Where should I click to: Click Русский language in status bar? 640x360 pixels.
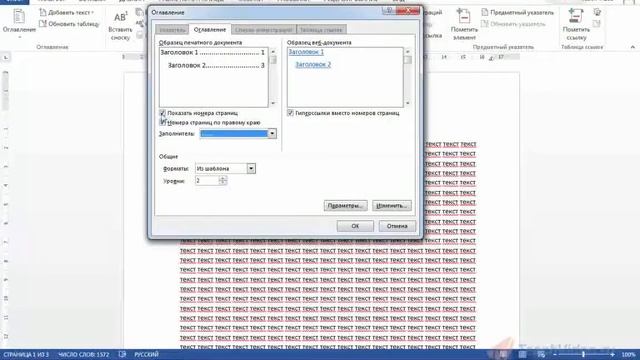146,355
